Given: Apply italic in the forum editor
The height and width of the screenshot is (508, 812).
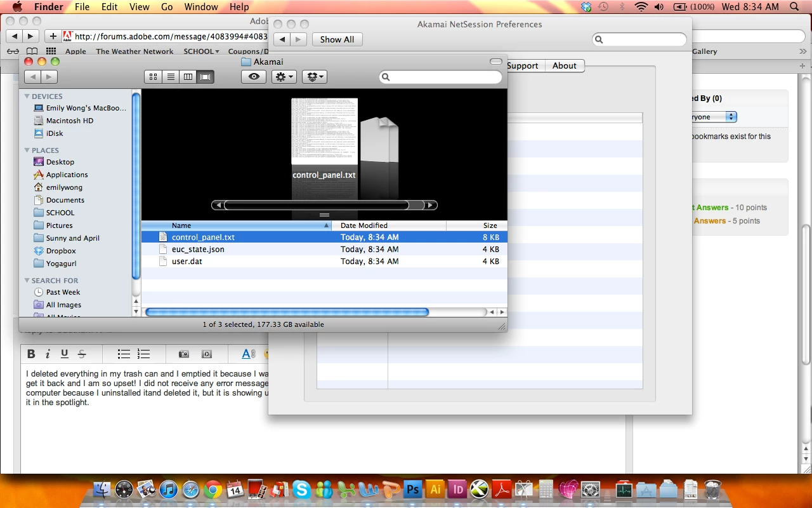Looking at the screenshot, I should [x=48, y=354].
